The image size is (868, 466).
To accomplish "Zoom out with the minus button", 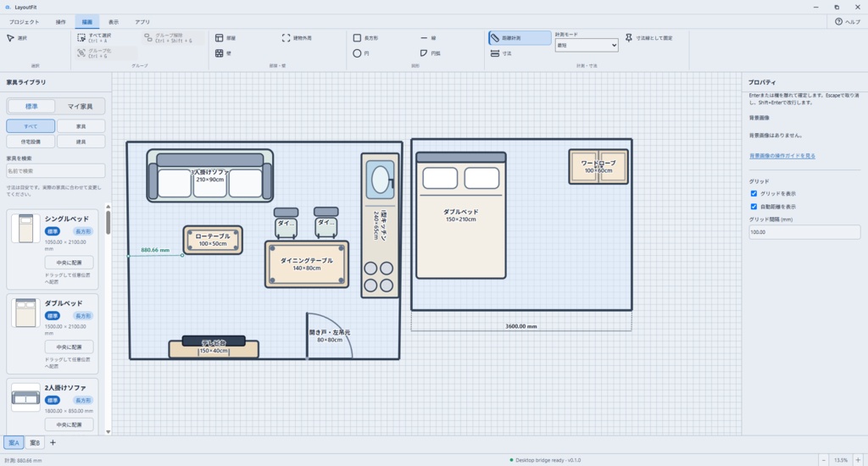I will tap(824, 460).
